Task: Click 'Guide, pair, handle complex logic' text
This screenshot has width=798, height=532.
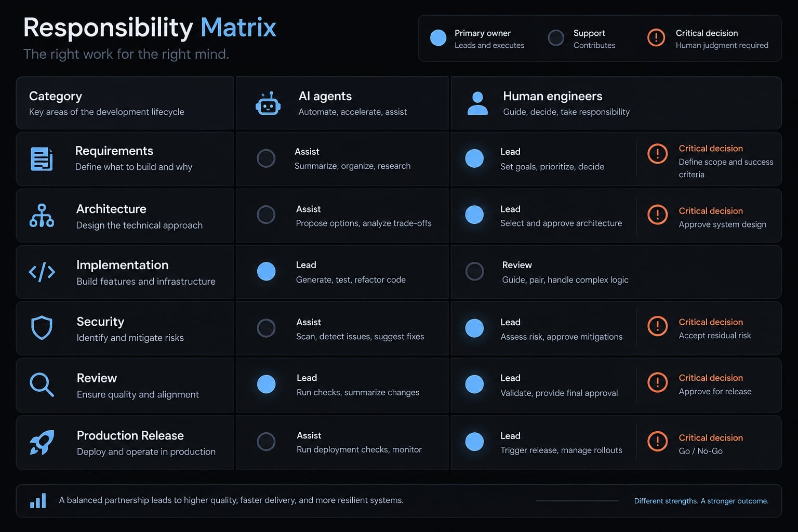Action: (x=565, y=280)
